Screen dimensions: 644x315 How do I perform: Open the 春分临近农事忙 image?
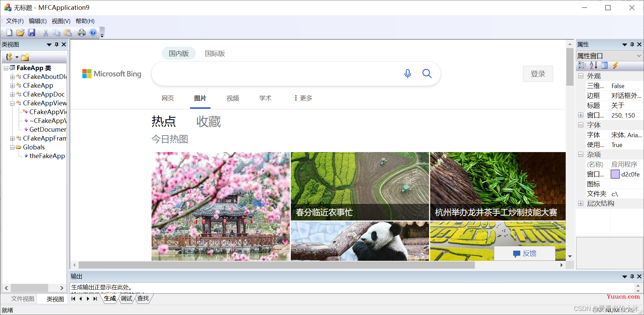[360, 186]
